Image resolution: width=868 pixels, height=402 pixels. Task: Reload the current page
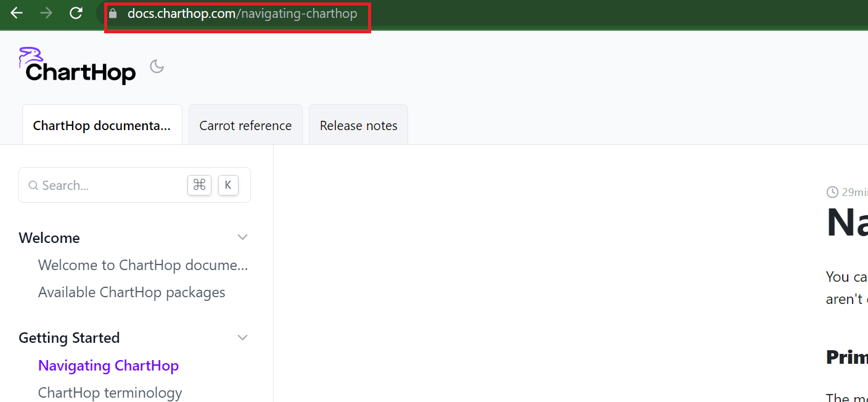[76, 13]
